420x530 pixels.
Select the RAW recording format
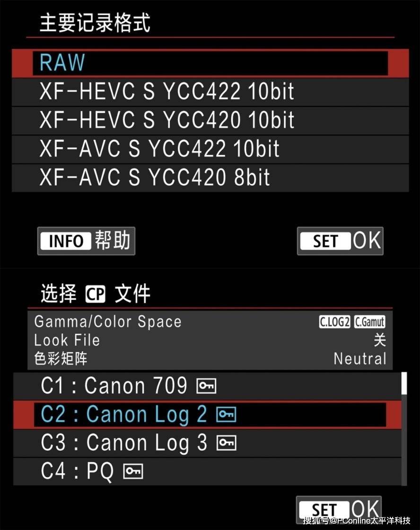point(210,62)
